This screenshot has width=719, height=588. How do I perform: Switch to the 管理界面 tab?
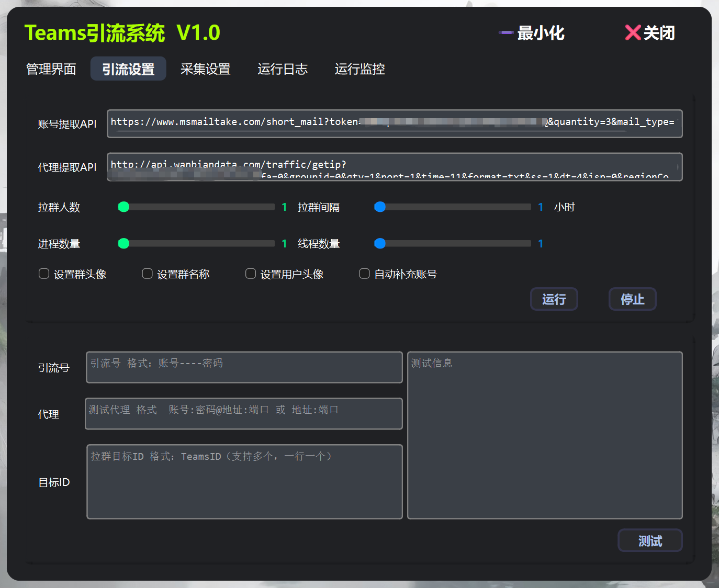coord(51,69)
